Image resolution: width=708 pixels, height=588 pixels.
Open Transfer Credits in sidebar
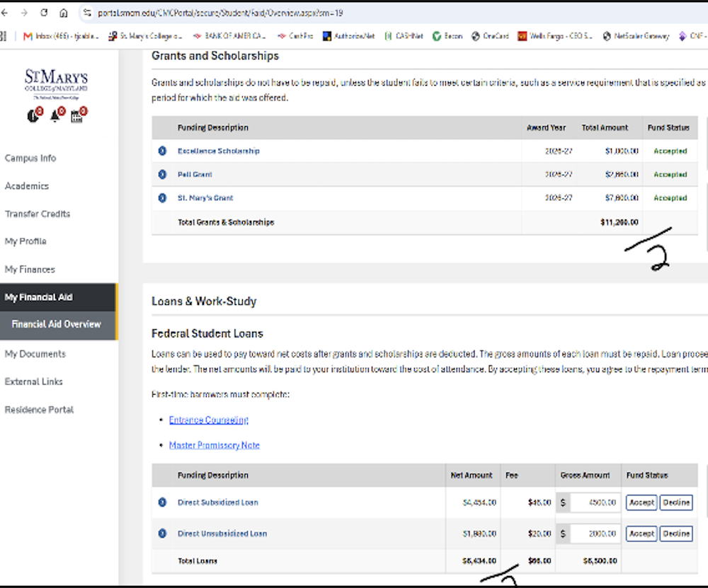point(38,214)
